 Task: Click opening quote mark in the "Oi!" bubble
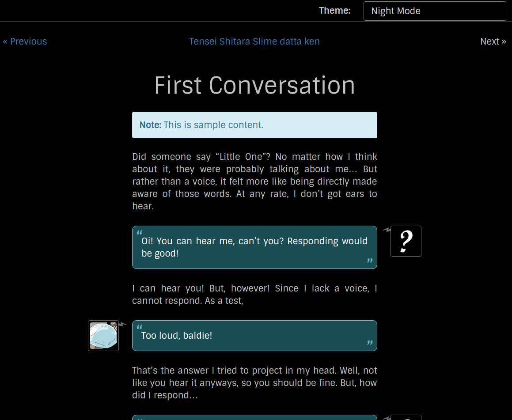[140, 233]
